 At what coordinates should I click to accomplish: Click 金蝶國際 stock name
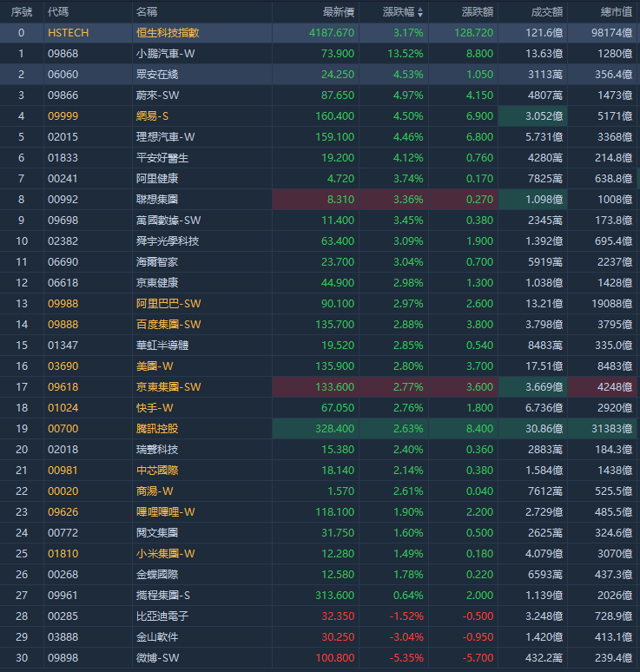point(157,575)
